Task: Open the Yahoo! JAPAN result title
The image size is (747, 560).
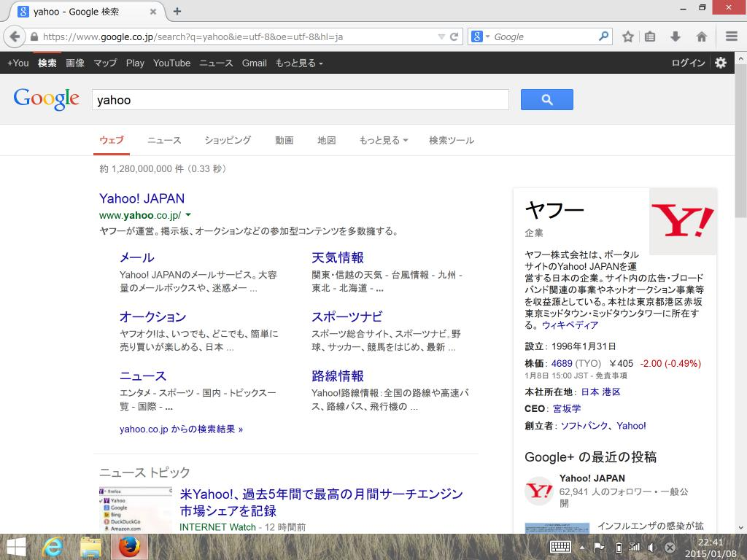Action: click(142, 198)
